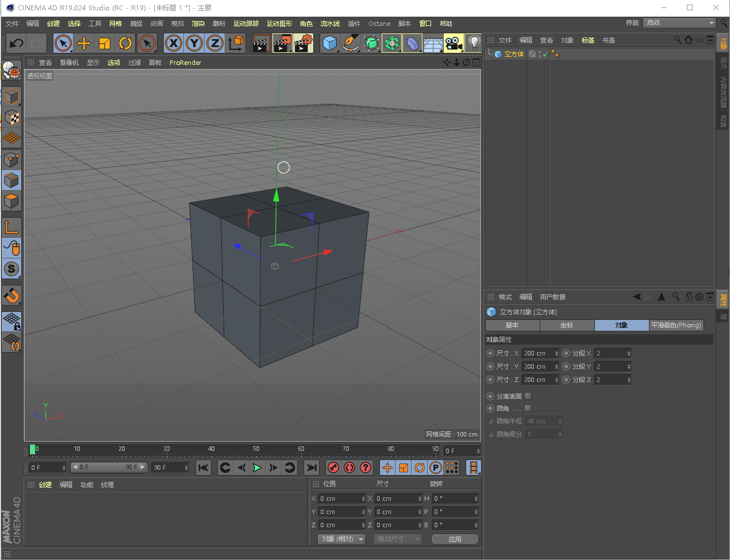This screenshot has width=730, height=560.
Task: Select the Rotate tool icon
Action: (125, 43)
